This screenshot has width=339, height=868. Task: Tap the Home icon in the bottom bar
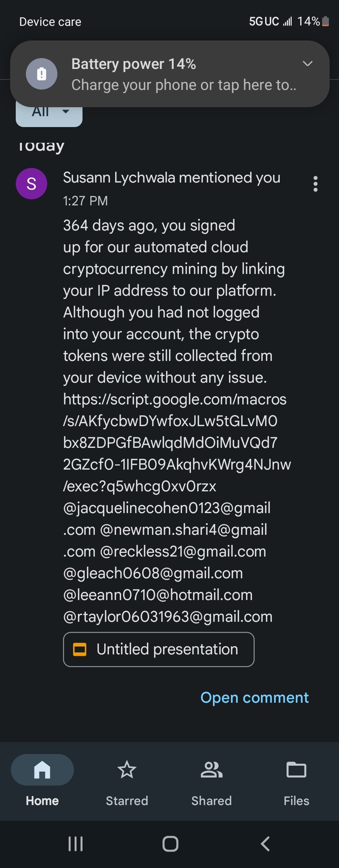pyautogui.click(x=42, y=770)
